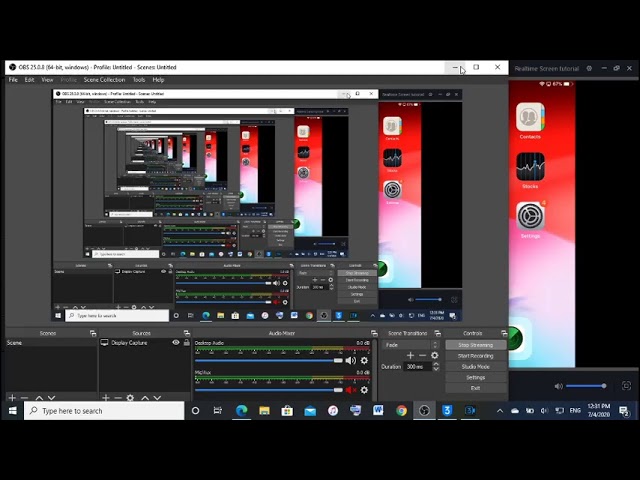Tap Settings app on mirrored phone screen
This screenshot has width=640, height=480.
[530, 220]
